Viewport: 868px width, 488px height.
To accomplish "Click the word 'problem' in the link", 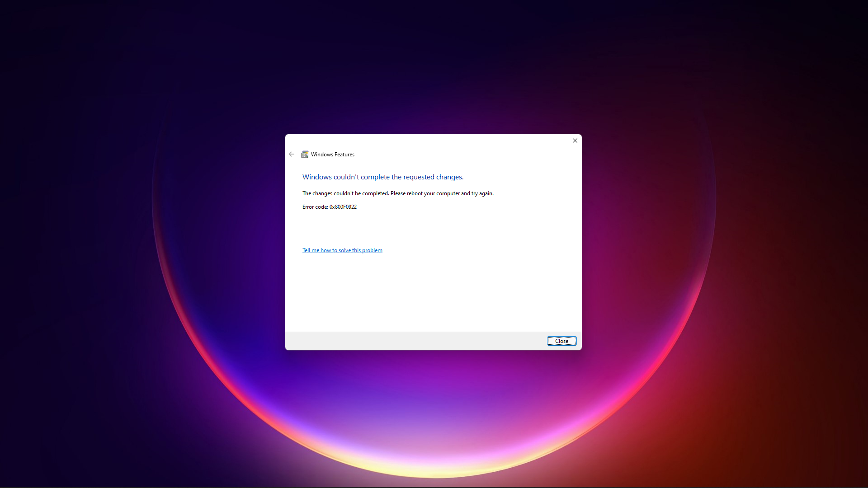I will point(372,250).
